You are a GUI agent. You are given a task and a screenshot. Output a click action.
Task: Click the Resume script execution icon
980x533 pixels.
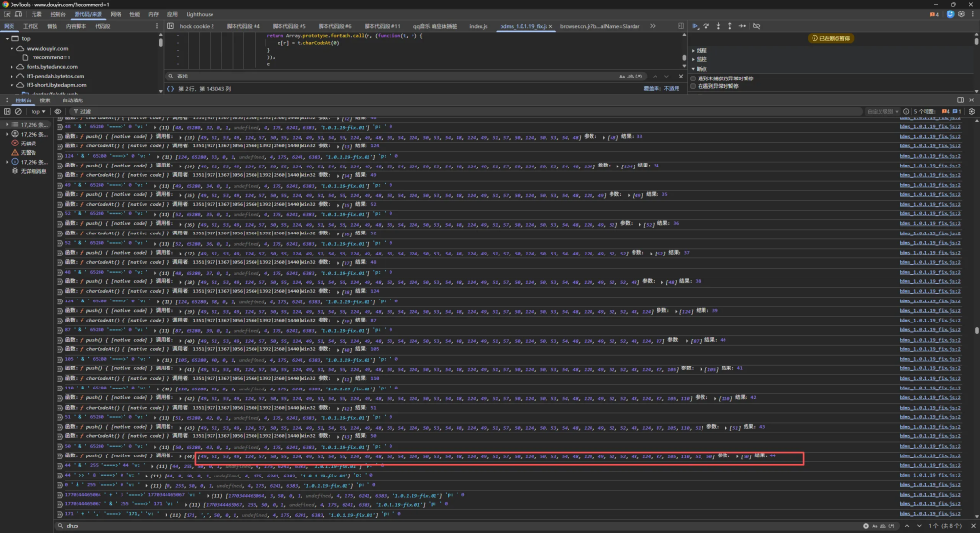(695, 26)
